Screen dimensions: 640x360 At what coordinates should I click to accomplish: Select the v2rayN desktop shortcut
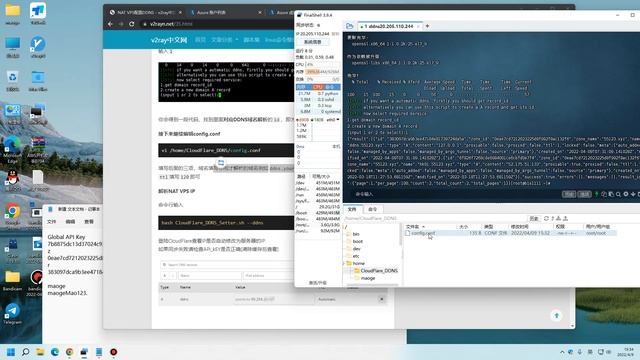coord(38,47)
